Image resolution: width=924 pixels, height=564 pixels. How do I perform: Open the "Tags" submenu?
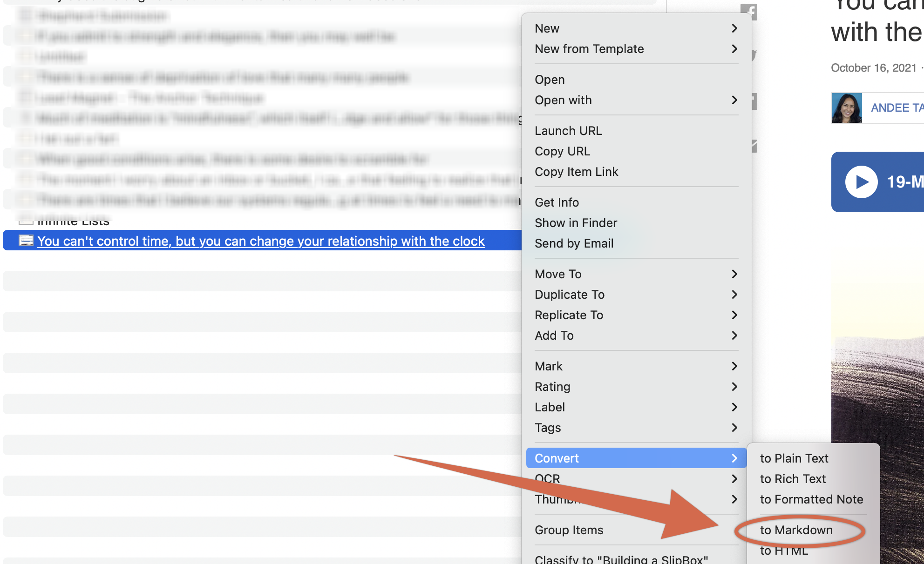click(548, 428)
